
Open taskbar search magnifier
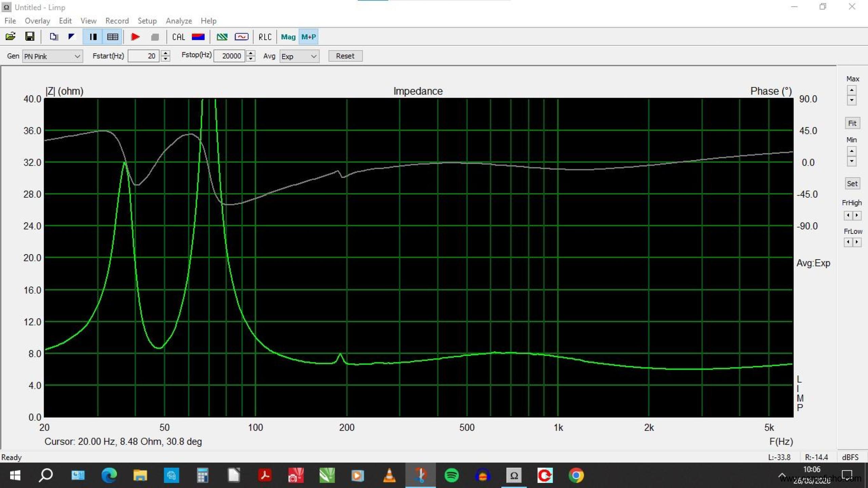pos(46,475)
